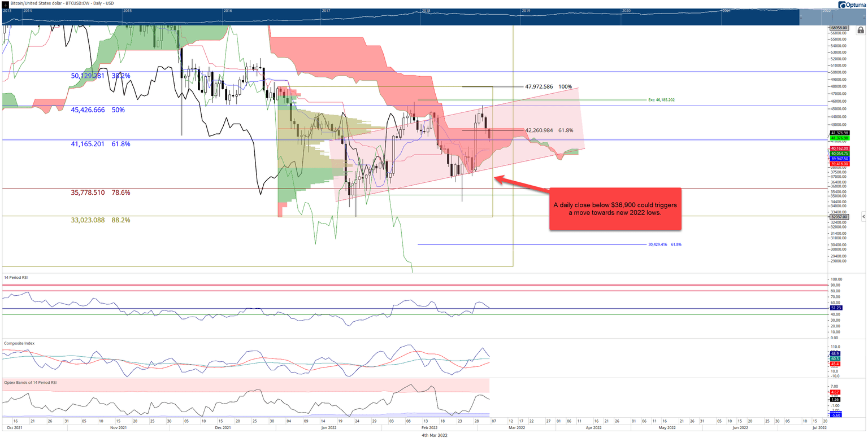The image size is (868, 442).
Task: Select the 50,129.281 38.2% Fibonacci label
Action: (x=101, y=75)
